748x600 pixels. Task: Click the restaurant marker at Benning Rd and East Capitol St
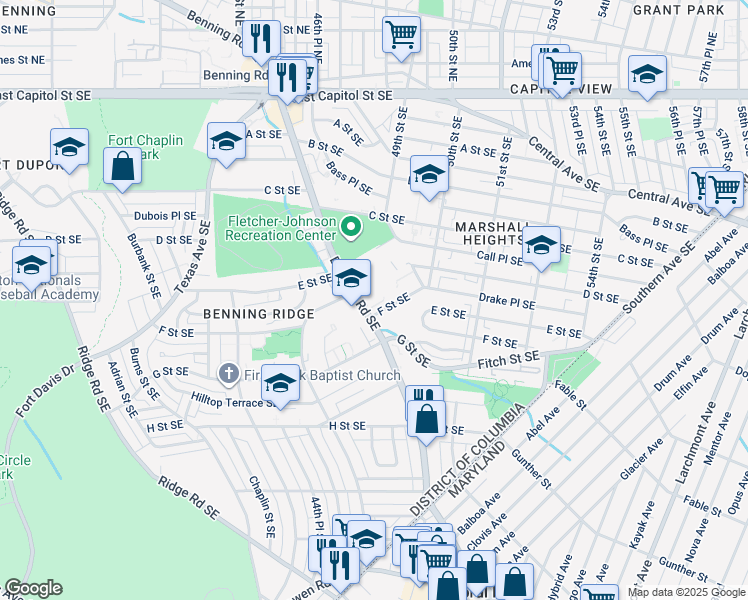click(287, 79)
